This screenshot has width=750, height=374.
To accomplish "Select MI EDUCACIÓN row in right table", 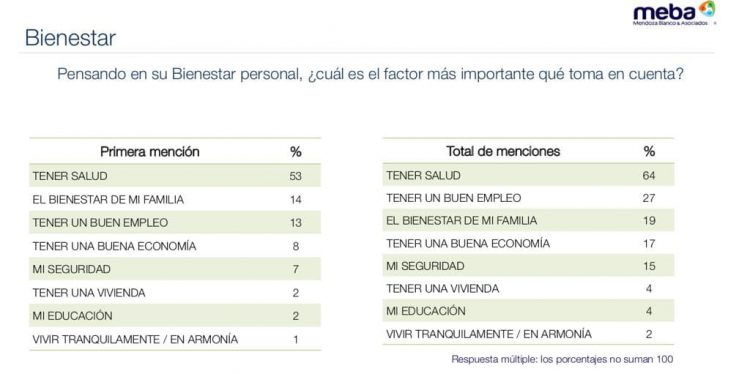I will point(528,311).
